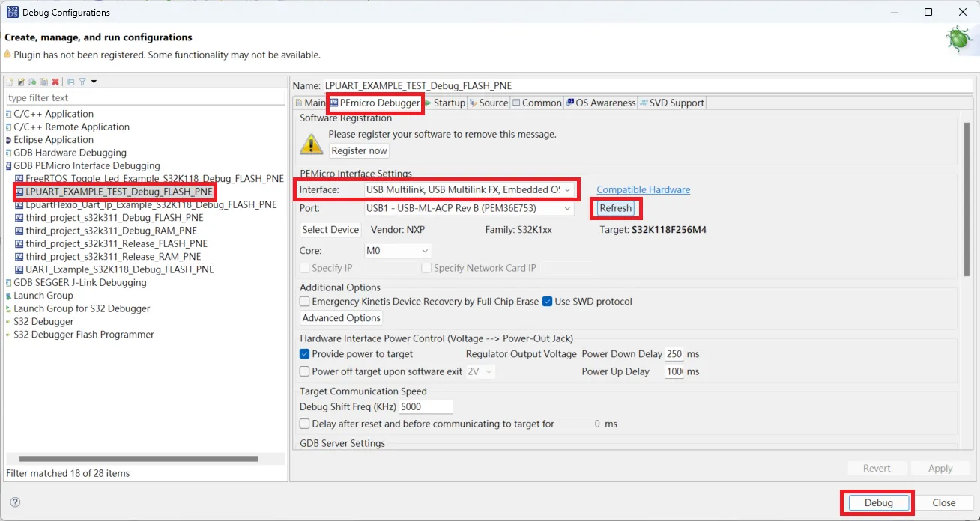Expand the Port selection dropdown

(x=469, y=209)
